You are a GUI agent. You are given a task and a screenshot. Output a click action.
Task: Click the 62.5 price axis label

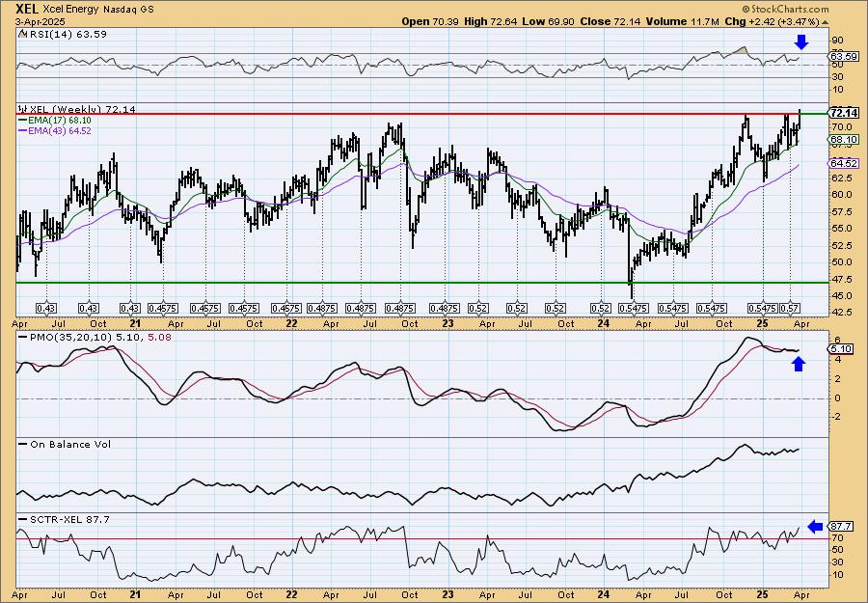[x=841, y=178]
